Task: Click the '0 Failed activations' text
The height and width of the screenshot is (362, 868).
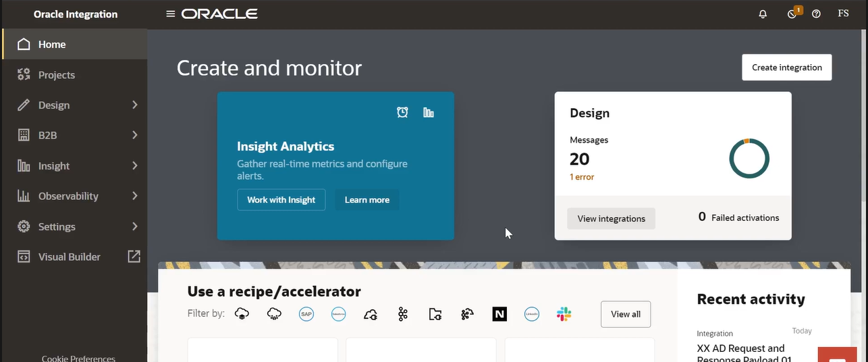Action: [738, 217]
